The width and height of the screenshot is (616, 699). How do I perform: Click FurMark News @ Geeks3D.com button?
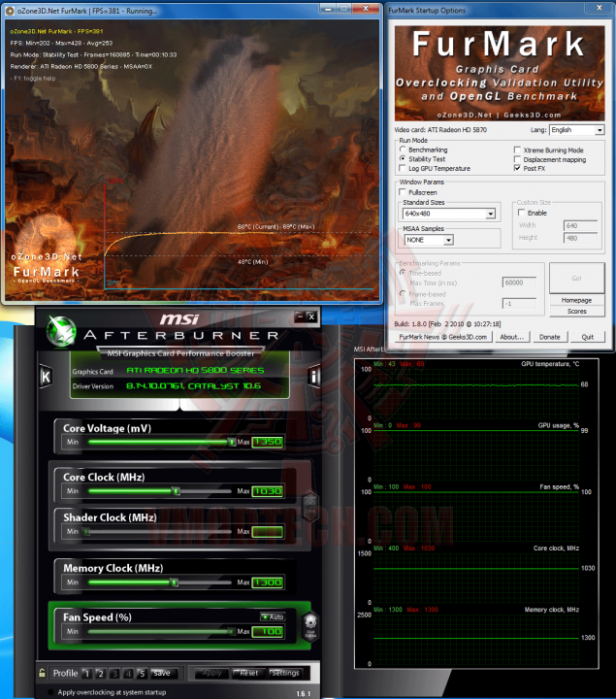443,337
